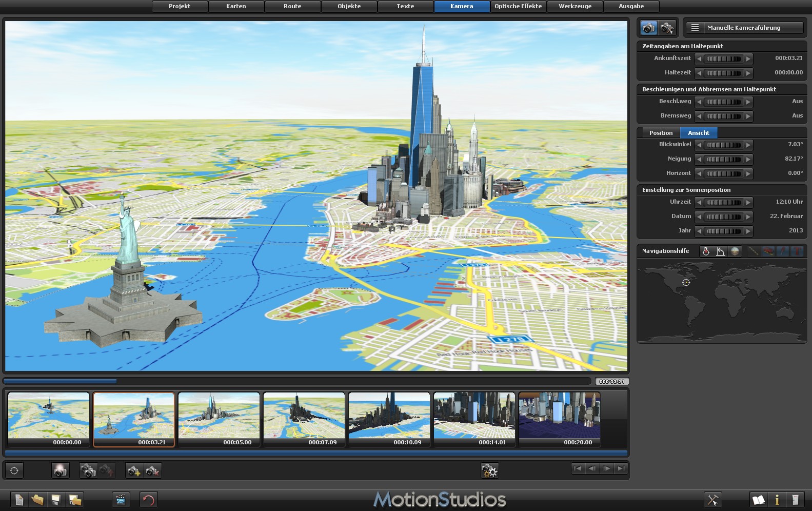This screenshot has height=511, width=812.
Task: Click the save project disk icon
Action: click(x=55, y=500)
